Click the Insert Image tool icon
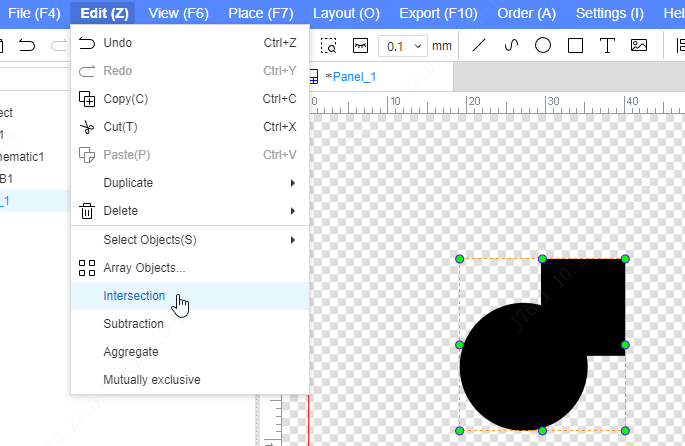This screenshot has width=685, height=446. click(x=639, y=46)
